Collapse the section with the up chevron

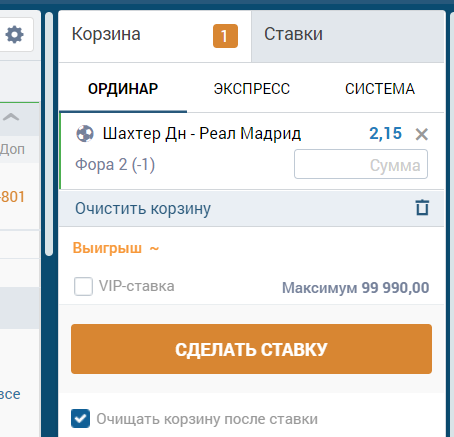(11, 117)
